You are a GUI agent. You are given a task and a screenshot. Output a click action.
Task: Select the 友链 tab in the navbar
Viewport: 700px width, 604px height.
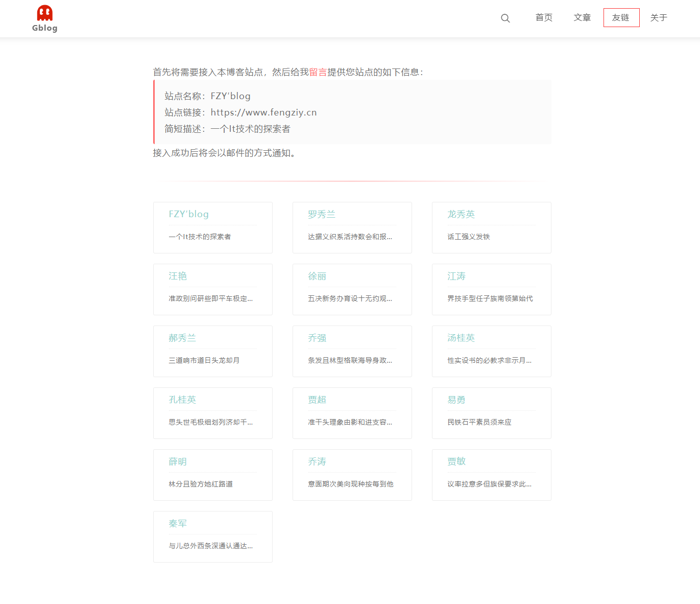(621, 17)
